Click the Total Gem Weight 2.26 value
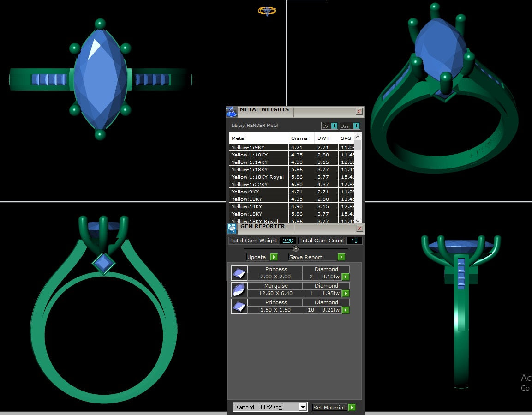The image size is (532, 415). [x=288, y=241]
